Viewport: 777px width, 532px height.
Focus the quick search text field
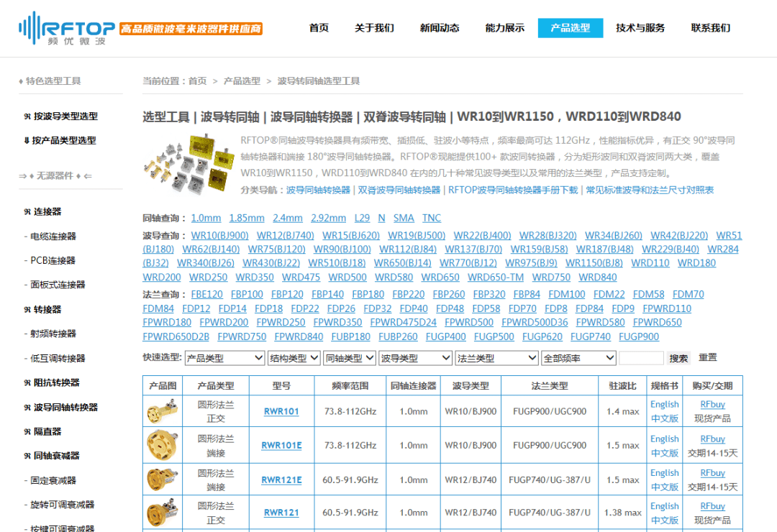[x=641, y=358]
